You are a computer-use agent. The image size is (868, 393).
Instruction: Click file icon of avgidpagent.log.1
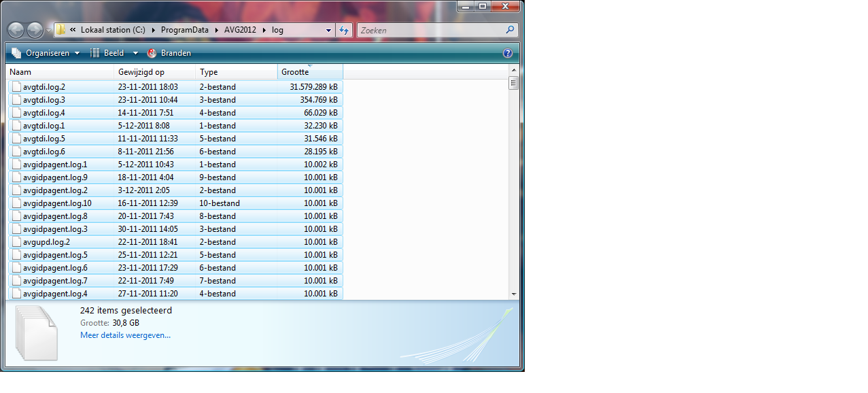(16, 165)
